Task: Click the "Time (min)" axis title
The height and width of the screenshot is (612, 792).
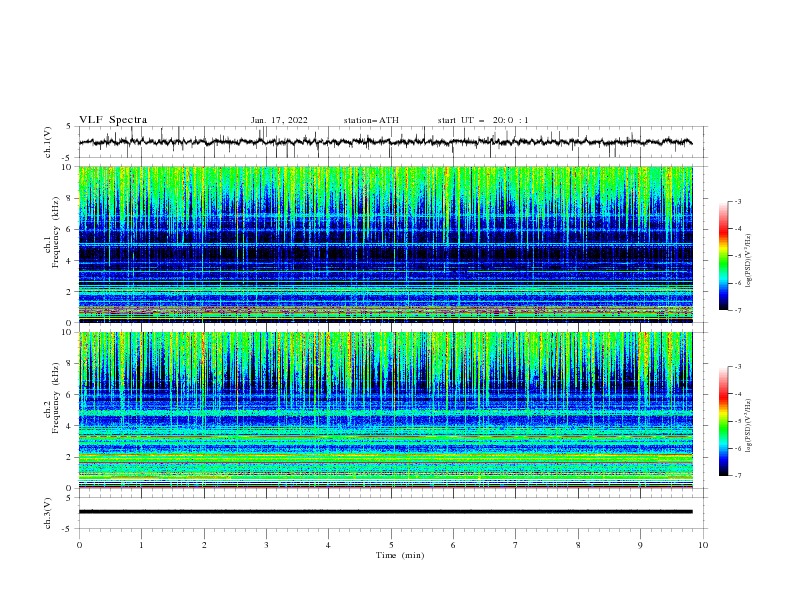Action: (400, 555)
